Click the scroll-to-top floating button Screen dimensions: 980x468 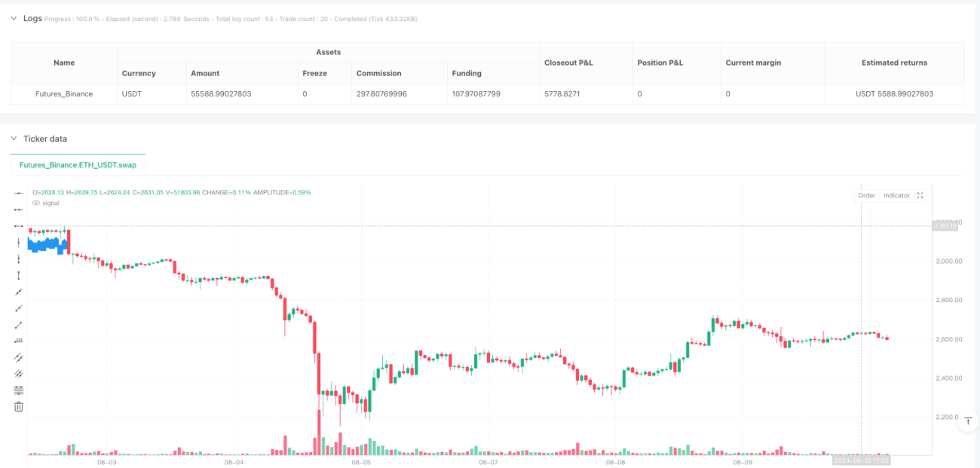tap(969, 422)
